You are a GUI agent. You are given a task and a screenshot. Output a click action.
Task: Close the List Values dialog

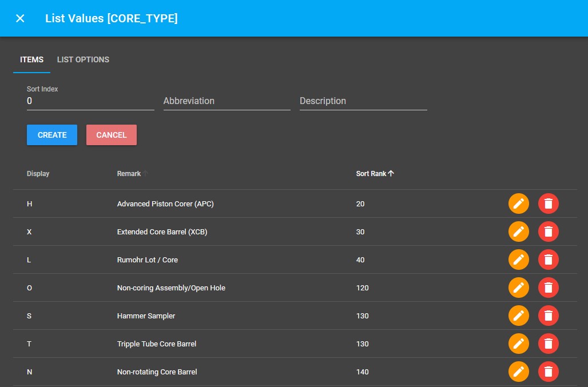pos(20,18)
